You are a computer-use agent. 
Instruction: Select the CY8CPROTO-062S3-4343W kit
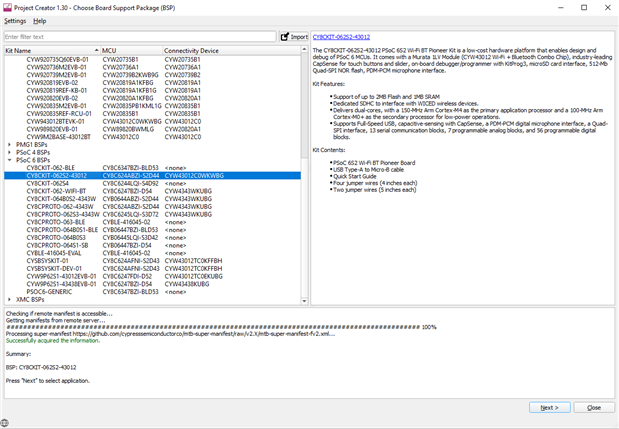tap(152, 214)
